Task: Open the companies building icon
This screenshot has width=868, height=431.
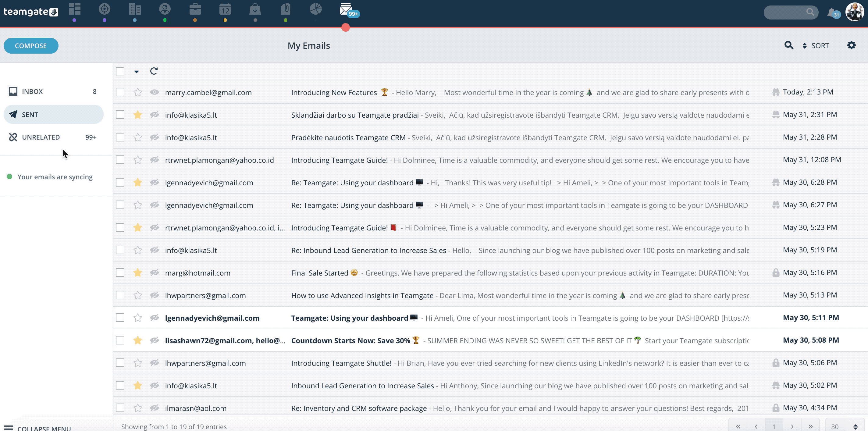Action: 135,9
